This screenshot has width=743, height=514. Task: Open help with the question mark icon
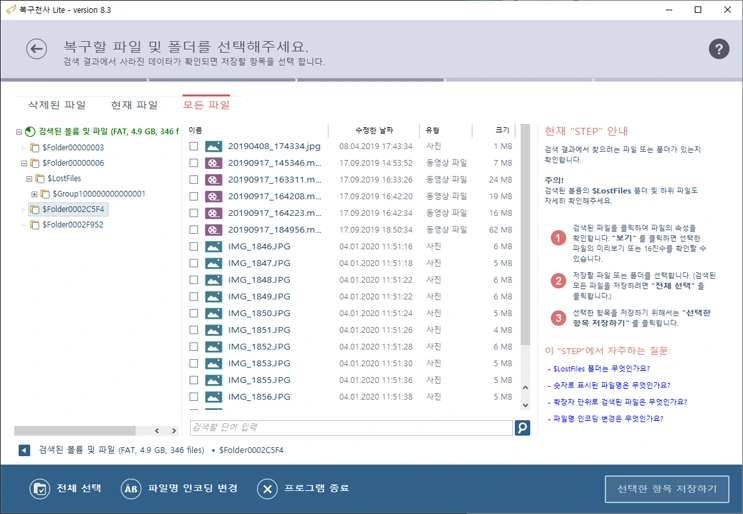pos(718,48)
